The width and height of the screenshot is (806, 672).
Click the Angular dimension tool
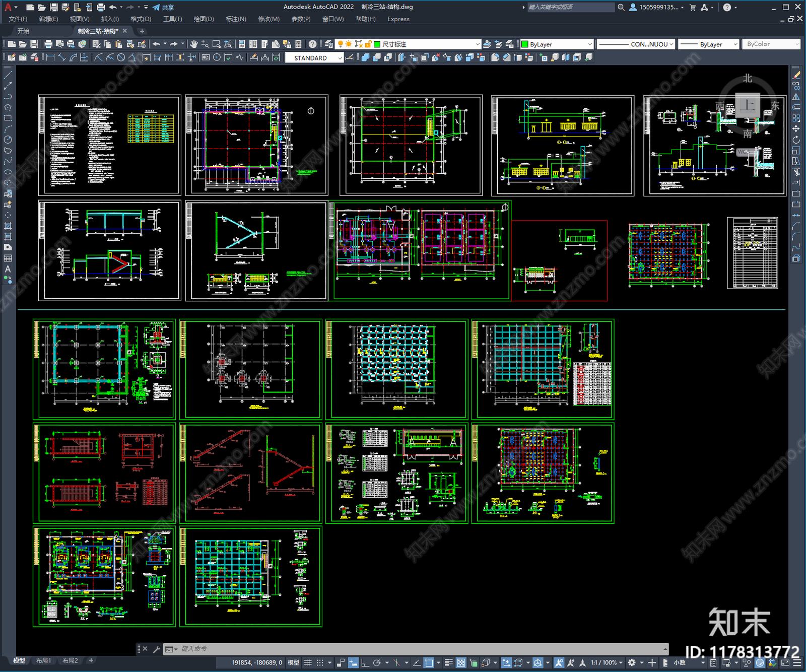click(132, 57)
